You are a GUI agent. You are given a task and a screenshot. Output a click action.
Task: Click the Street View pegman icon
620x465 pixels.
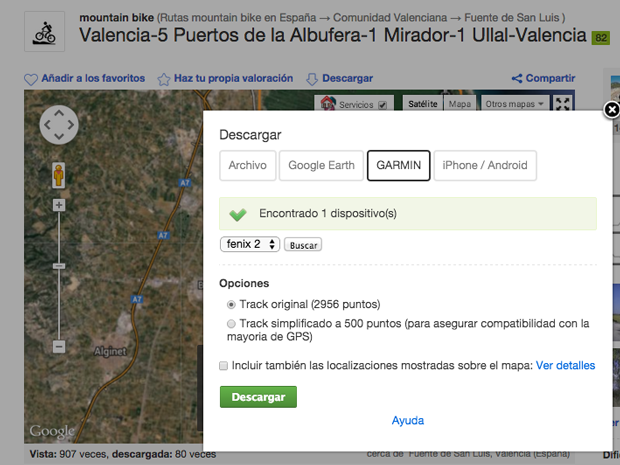coord(59,175)
